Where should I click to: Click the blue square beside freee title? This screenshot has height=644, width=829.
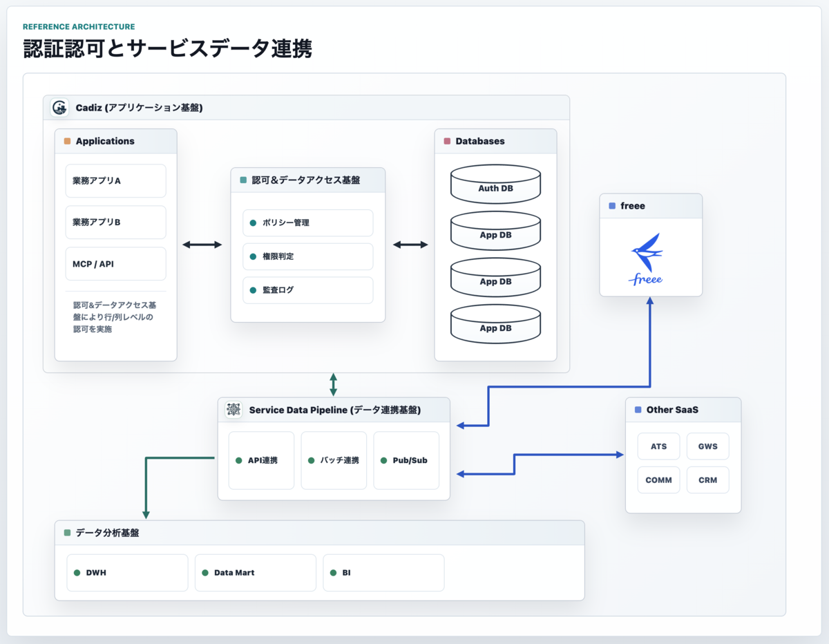(x=612, y=206)
